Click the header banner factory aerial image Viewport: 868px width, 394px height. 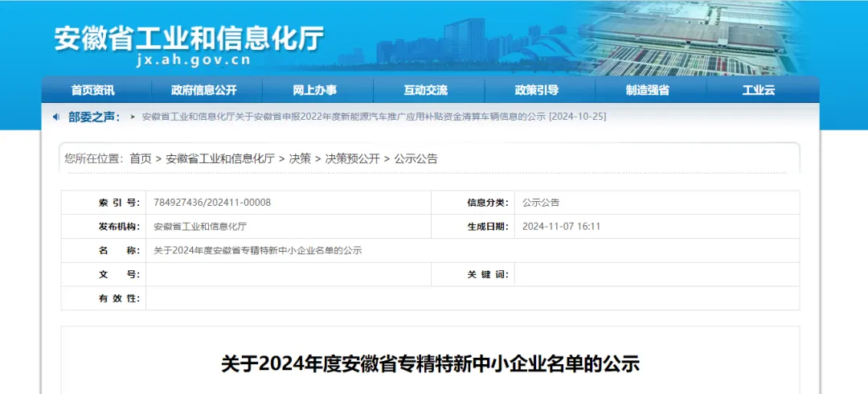click(x=692, y=39)
